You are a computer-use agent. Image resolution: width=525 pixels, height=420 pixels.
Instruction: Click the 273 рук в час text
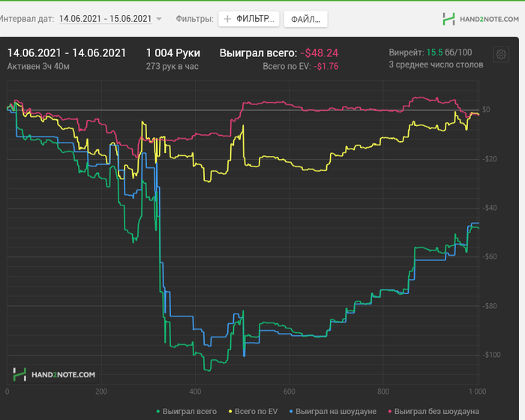click(x=172, y=66)
